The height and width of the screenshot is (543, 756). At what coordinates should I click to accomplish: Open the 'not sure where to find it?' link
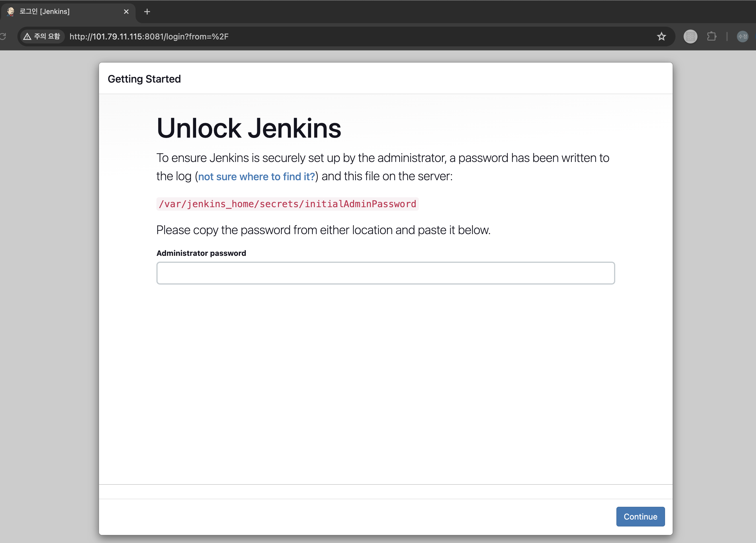256,176
